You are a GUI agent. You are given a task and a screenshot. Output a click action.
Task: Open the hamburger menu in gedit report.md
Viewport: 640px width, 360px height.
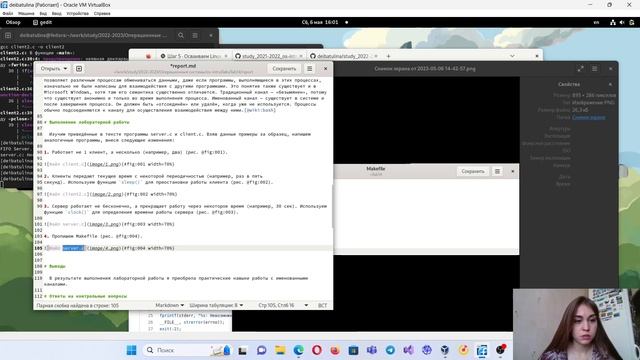tap(309, 69)
